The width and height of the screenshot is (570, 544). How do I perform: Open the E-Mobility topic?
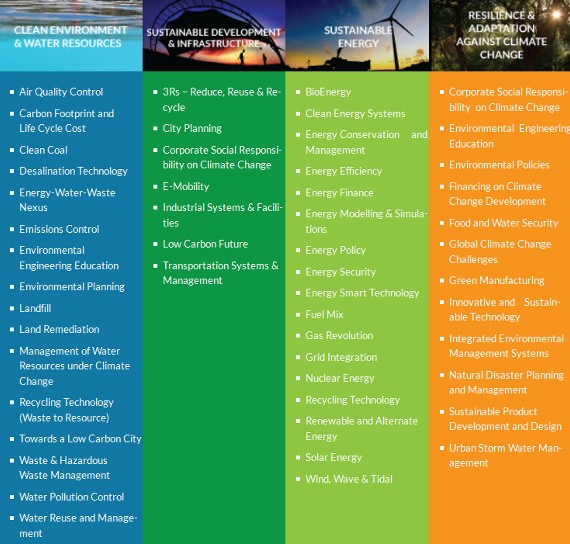(186, 187)
